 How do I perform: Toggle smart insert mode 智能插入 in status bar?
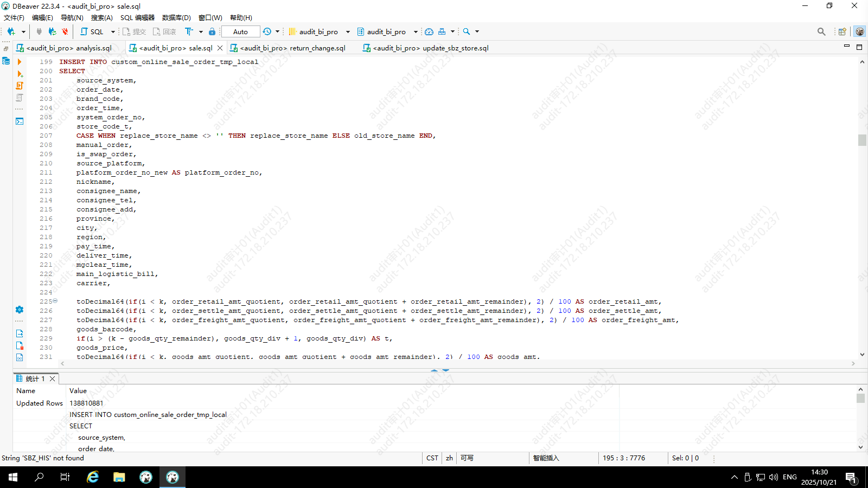coord(546,458)
